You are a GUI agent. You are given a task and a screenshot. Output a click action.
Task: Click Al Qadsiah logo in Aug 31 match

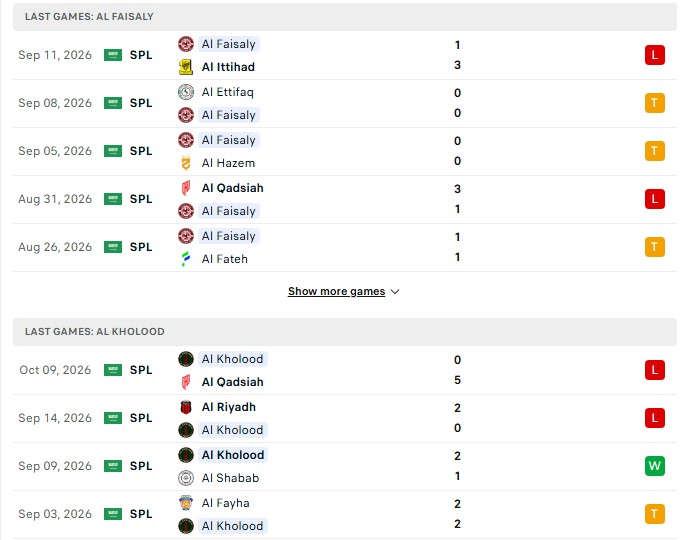[x=186, y=188]
